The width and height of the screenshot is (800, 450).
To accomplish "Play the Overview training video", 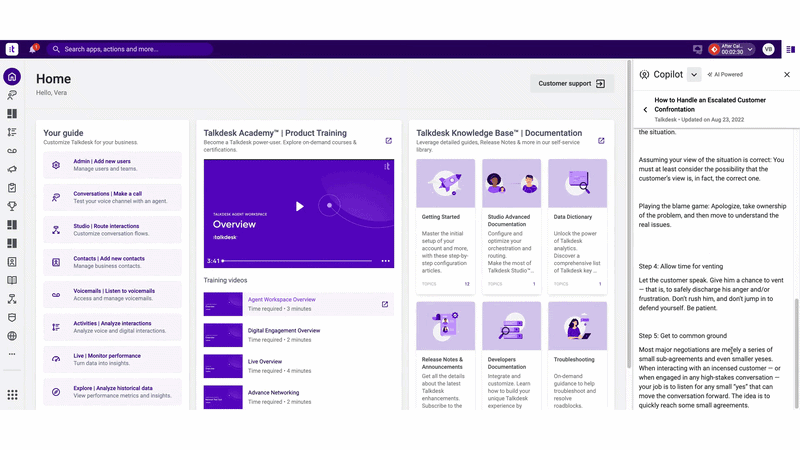I will [x=299, y=206].
